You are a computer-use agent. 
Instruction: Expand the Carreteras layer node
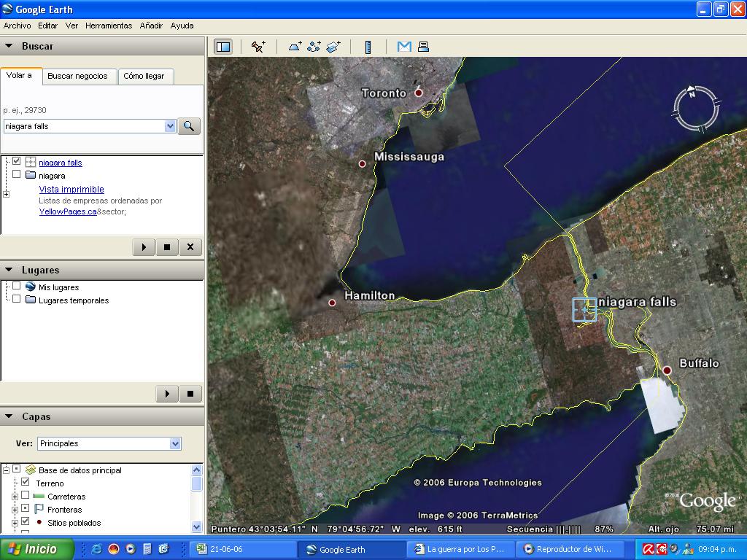[15, 497]
